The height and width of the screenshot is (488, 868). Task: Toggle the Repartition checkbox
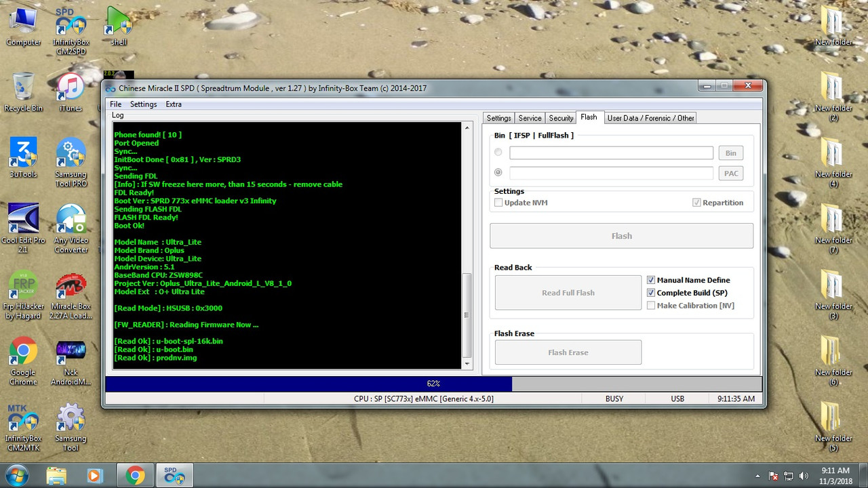click(696, 203)
